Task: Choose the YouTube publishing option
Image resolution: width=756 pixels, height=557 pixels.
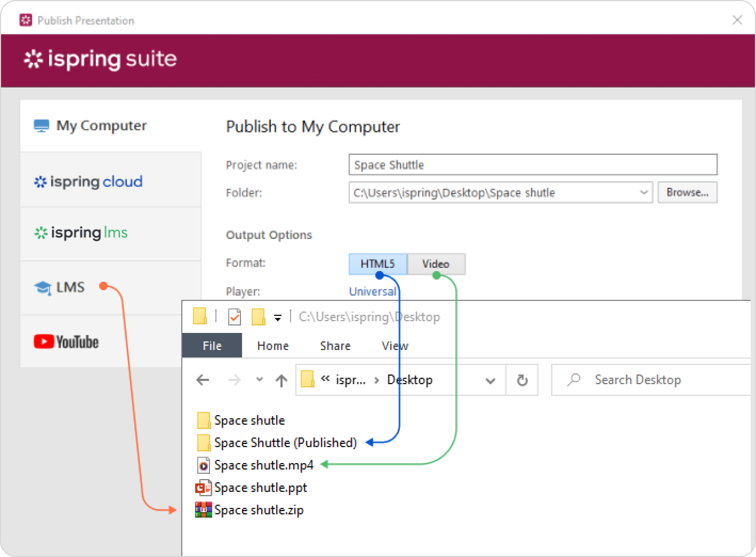Action: pos(66,341)
